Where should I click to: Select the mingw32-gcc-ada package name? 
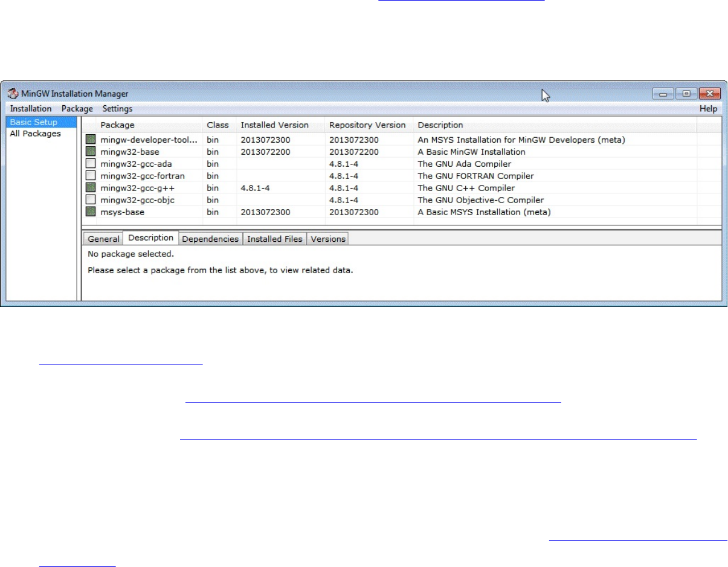[x=137, y=164]
